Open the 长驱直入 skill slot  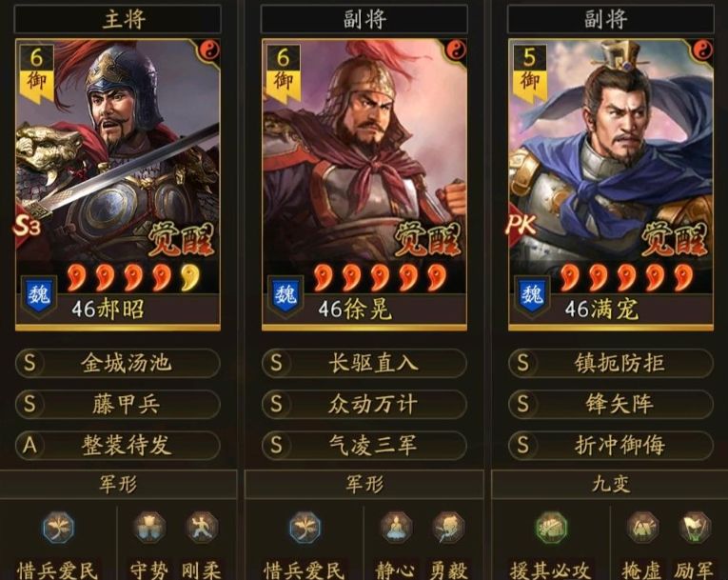(364, 363)
